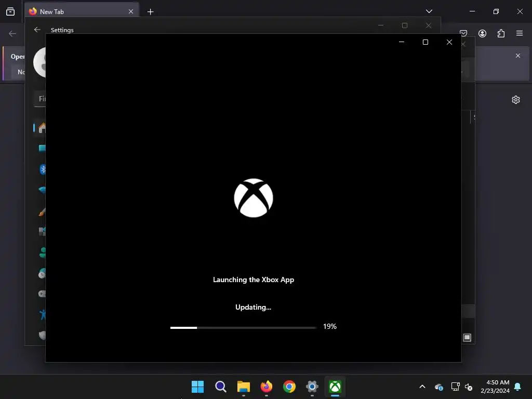This screenshot has width=532, height=399.
Task: Switch to Settings from the taskbar
Action: coord(312,387)
